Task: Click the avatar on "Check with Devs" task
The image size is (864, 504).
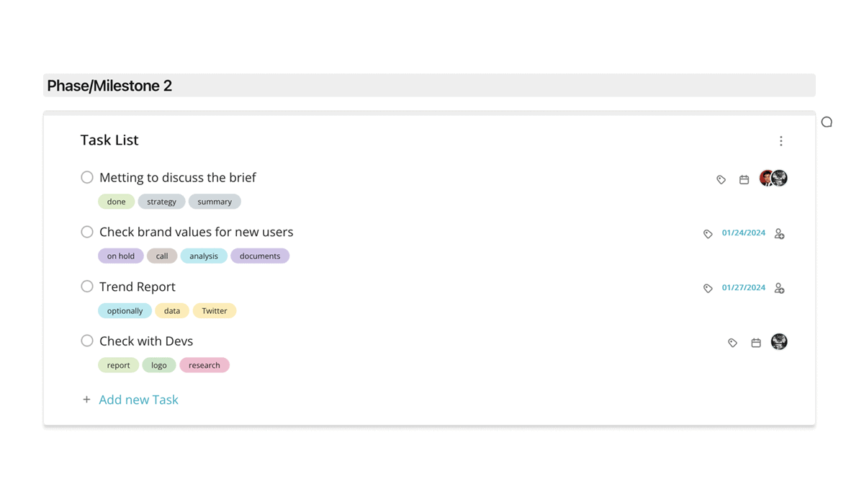Action: pos(779,342)
